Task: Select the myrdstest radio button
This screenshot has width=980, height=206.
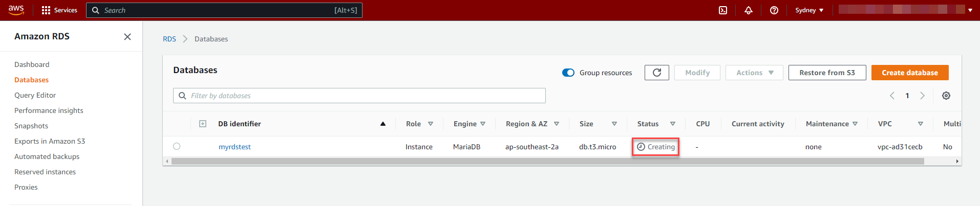Action: click(177, 146)
